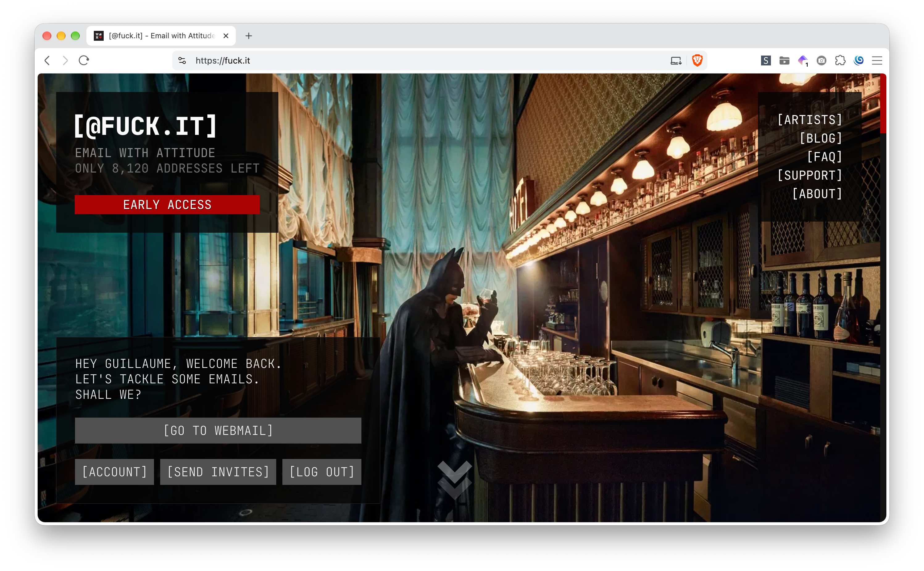
Task: Reload the fuck.it page
Action: coord(84,60)
